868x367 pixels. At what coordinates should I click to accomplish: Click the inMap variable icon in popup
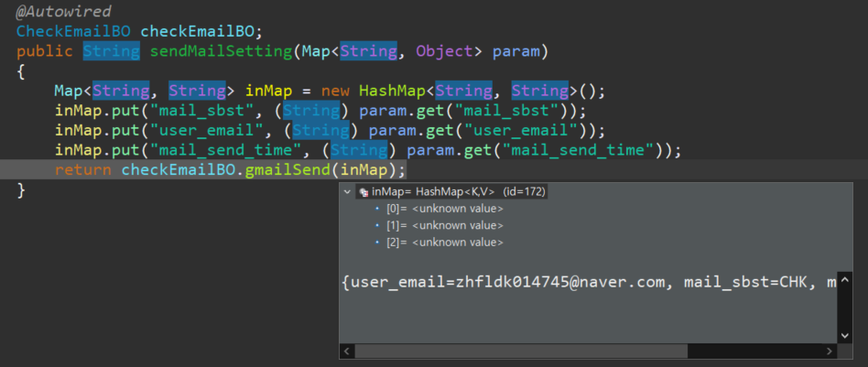click(363, 192)
